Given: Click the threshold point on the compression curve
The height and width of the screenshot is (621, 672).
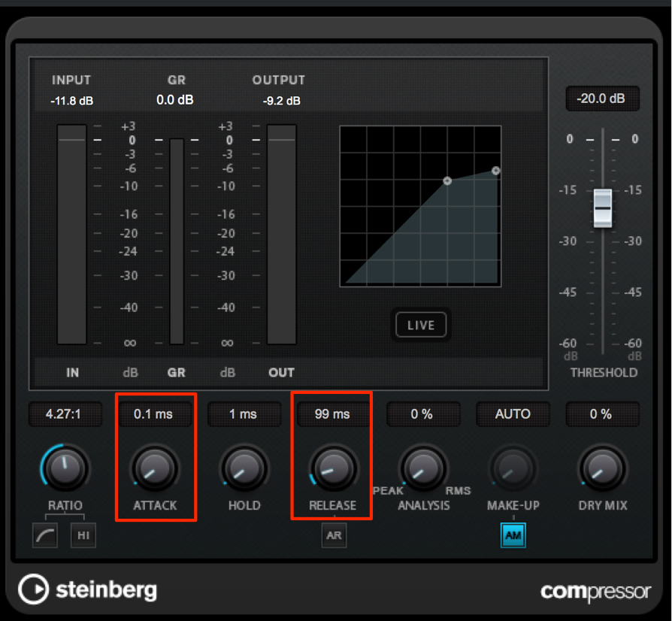Looking at the screenshot, I should [447, 181].
